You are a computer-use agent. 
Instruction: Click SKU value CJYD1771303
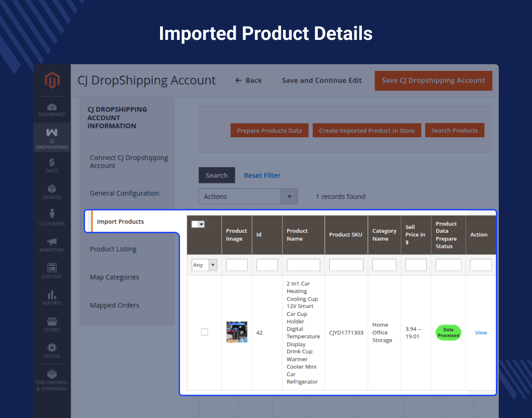(346, 333)
